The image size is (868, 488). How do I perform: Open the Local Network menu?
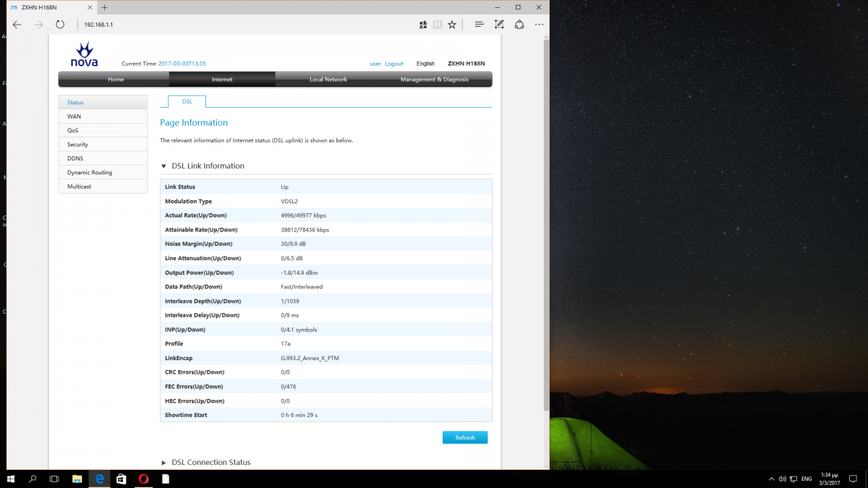point(328,80)
